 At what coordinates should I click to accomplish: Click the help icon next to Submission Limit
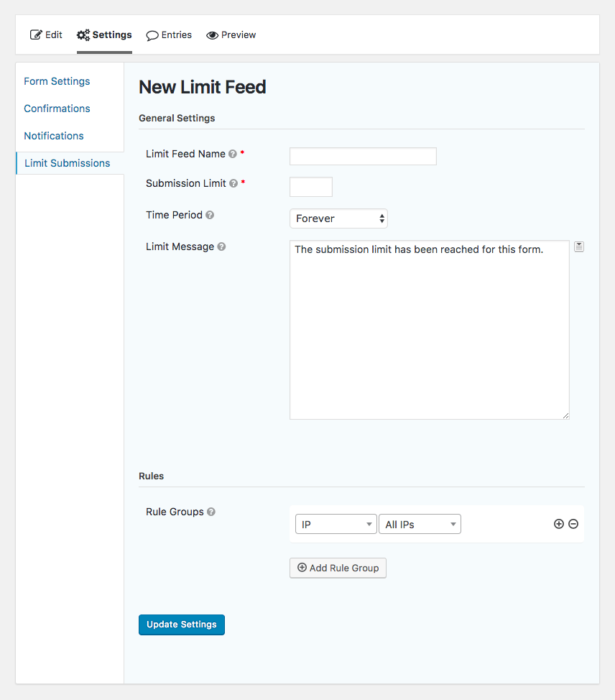(233, 183)
